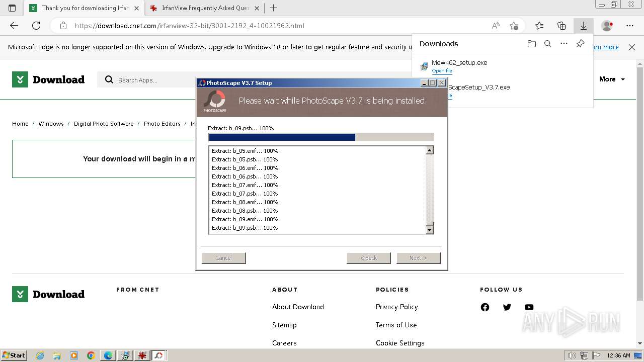644x362 pixels.
Task: Click the taskbar clock showing 12:36 AM
Action: click(x=619, y=355)
